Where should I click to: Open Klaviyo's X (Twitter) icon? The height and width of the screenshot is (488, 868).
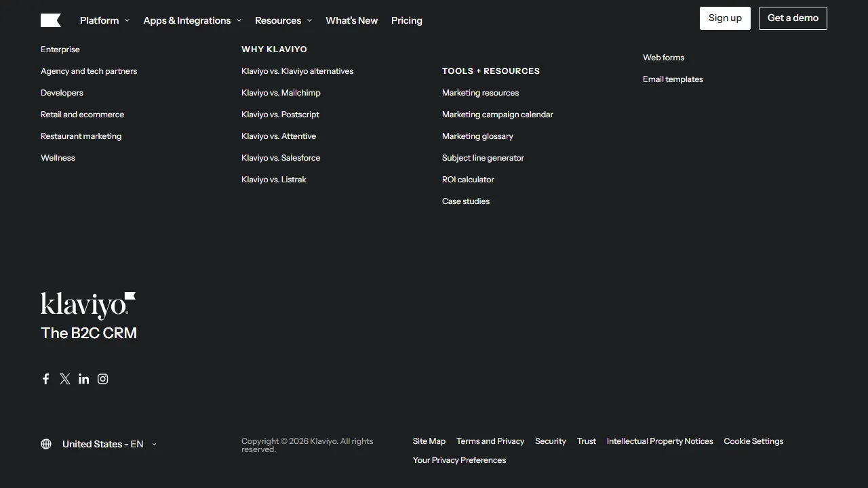65,379
